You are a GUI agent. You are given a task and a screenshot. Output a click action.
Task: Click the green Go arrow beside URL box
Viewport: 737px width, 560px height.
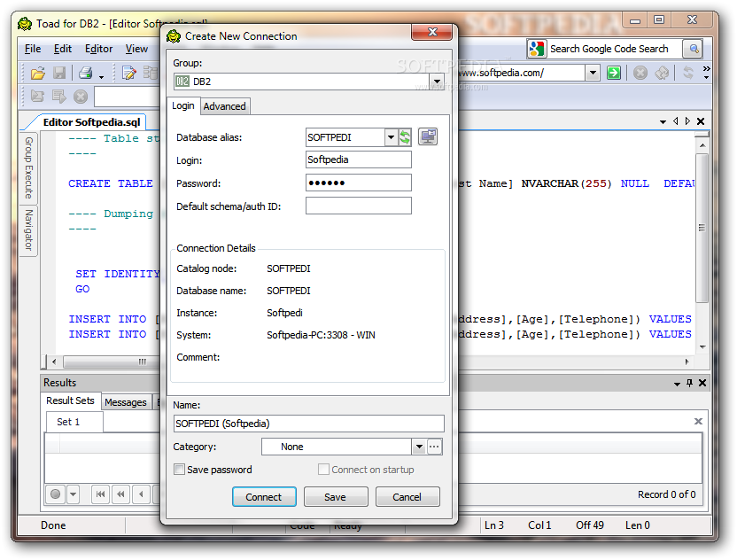coord(614,73)
